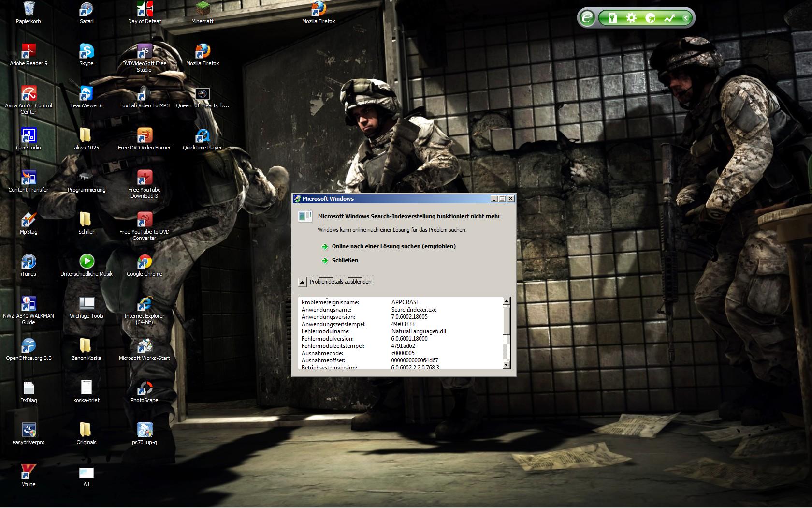Launch Google Chrome shortcut
812x508 pixels.
coord(145,262)
